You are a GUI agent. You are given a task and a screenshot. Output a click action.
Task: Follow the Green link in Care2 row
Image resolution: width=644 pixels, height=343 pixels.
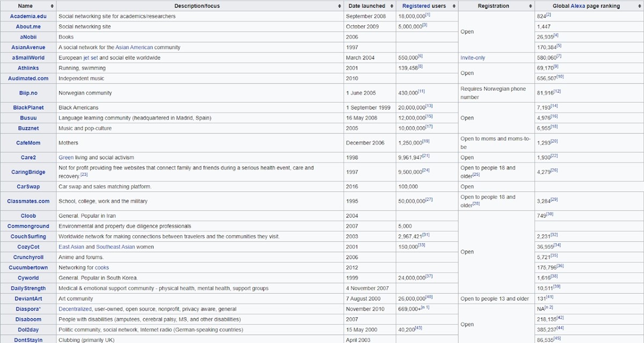coord(65,158)
